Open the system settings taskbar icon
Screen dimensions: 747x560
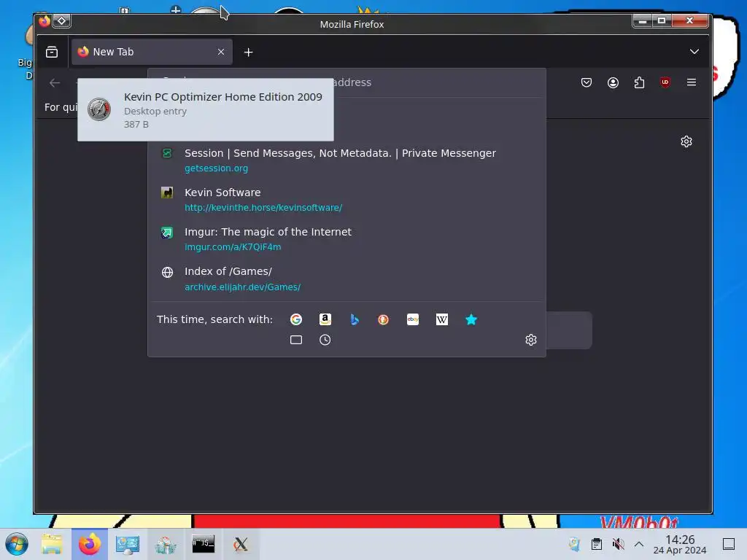[127, 544]
